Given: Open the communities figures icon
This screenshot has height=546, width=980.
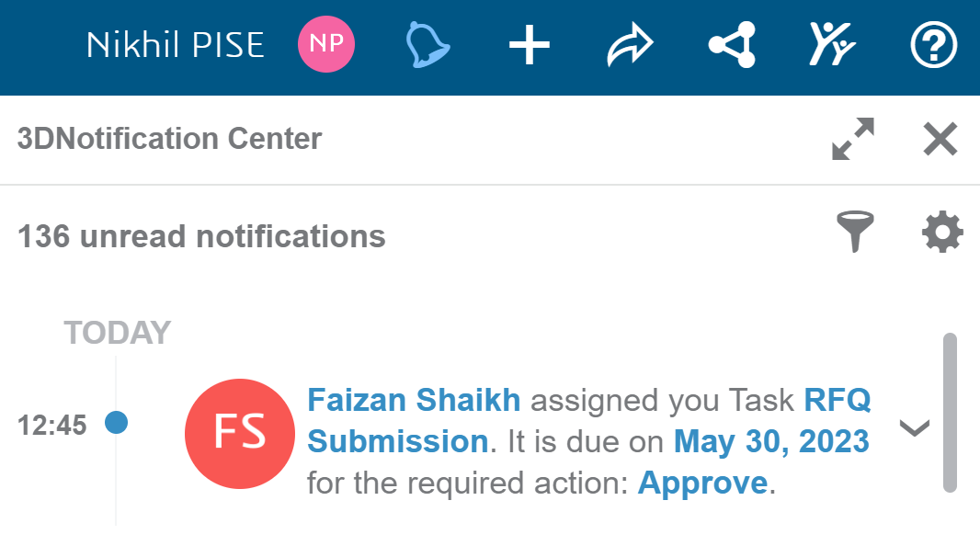Looking at the screenshot, I should (832, 44).
